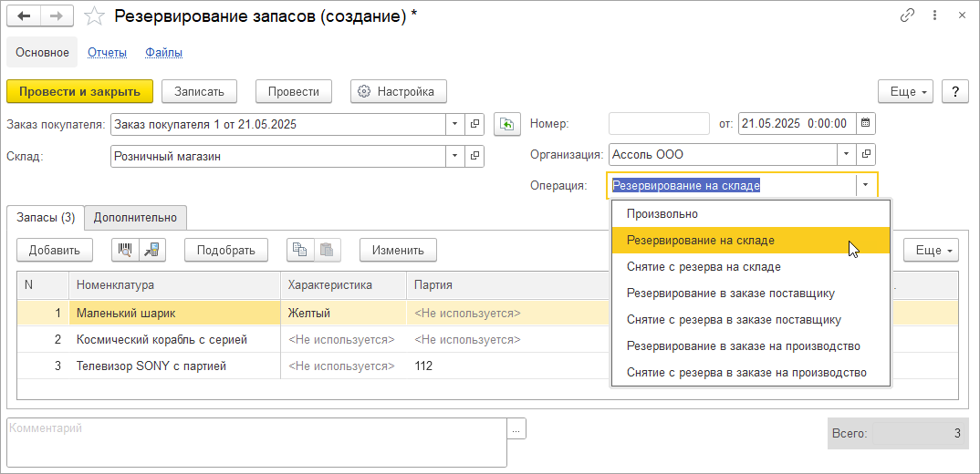
Task: Click into the Номер input field
Action: [x=658, y=124]
